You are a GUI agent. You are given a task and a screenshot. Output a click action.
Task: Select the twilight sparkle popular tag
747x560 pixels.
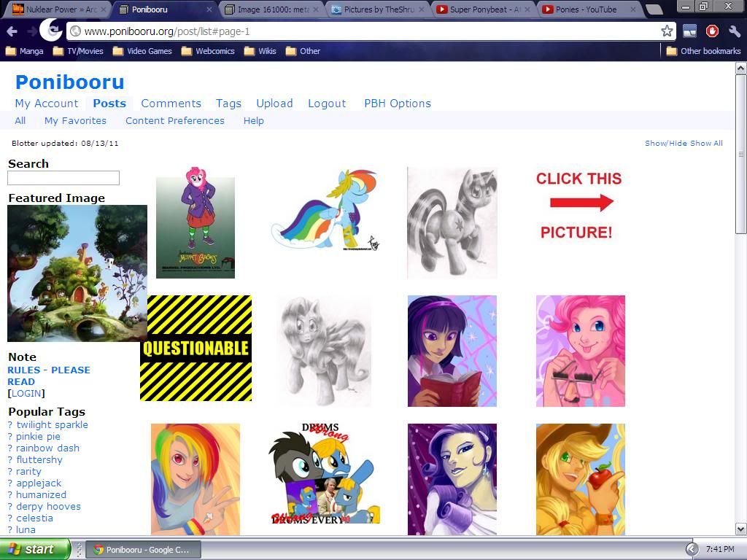click(52, 424)
